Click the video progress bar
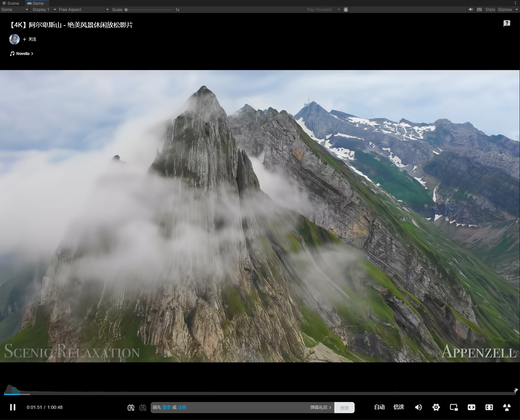 [262, 393]
